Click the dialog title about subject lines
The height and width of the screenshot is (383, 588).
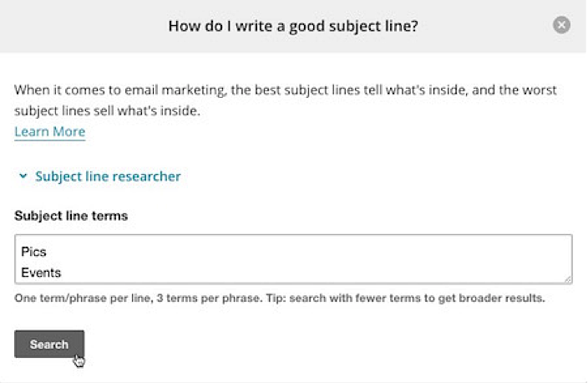(293, 26)
